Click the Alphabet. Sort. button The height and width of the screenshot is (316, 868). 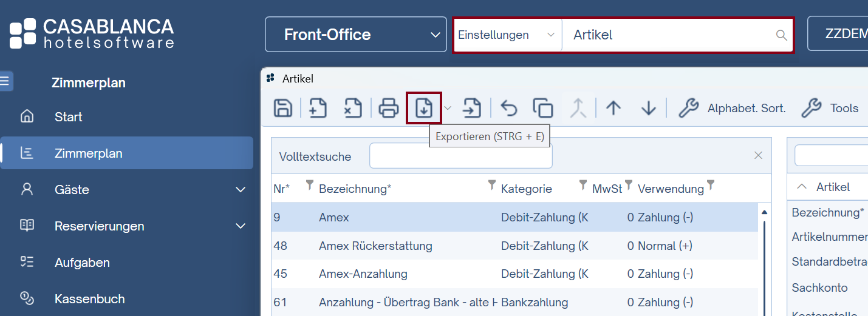click(732, 108)
